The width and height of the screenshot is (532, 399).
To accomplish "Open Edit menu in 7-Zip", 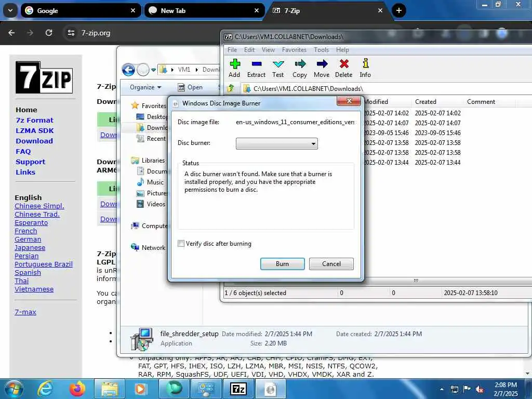I will (x=249, y=50).
